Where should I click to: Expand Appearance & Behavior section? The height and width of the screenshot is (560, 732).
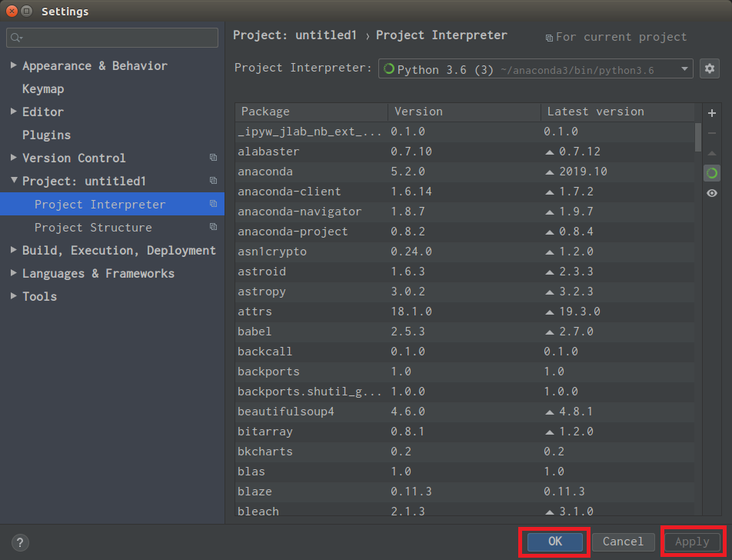(x=14, y=65)
